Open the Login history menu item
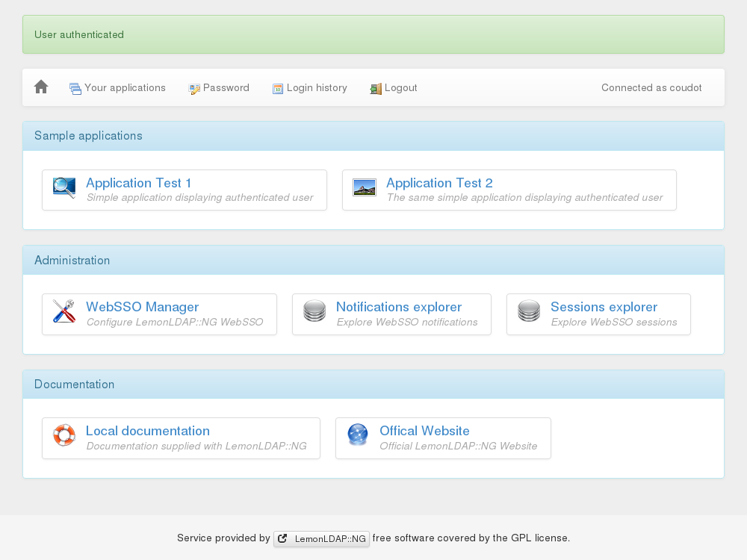The image size is (747, 560). tap(310, 87)
